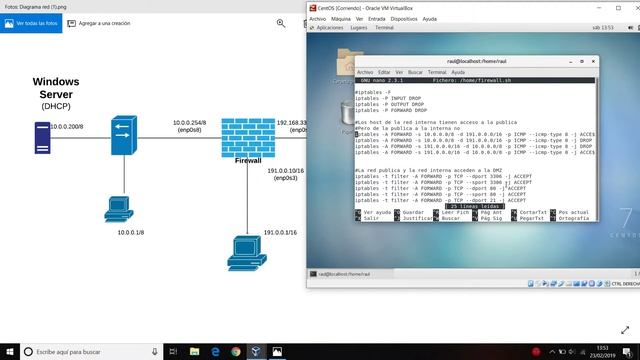
Task: Click the VirtualBox cube icon in the taskbar
Action: point(256,351)
